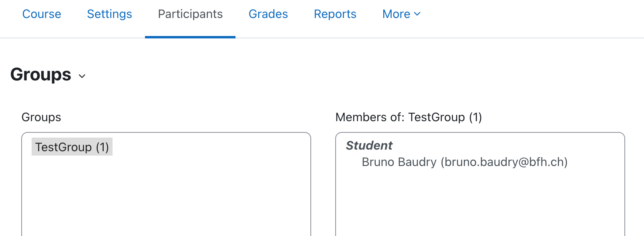Click the Groups label above the list box
This screenshot has height=236, width=644.
(41, 117)
